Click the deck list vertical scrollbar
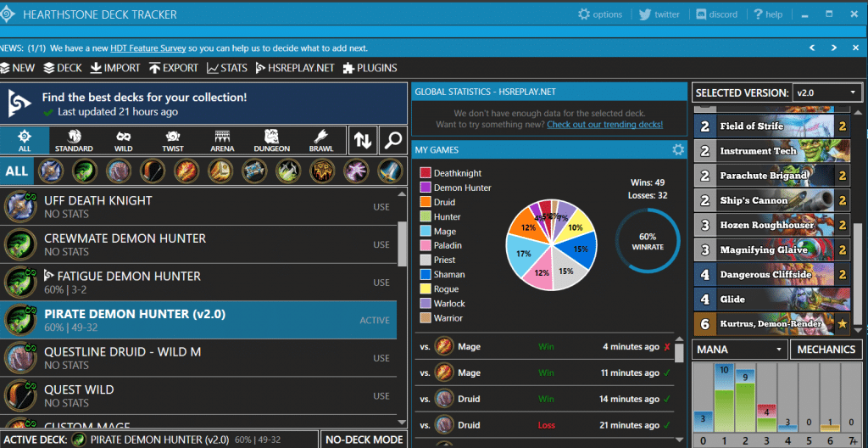 pyautogui.click(x=403, y=244)
